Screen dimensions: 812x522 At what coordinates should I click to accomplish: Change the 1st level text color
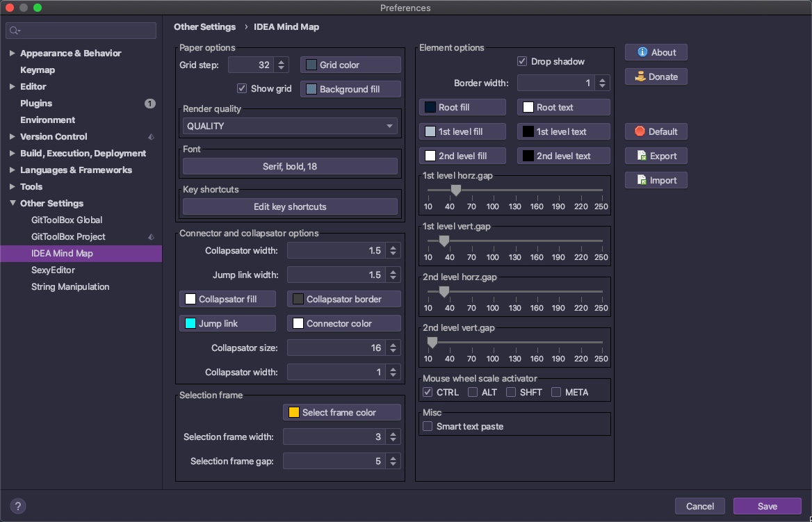tap(563, 131)
